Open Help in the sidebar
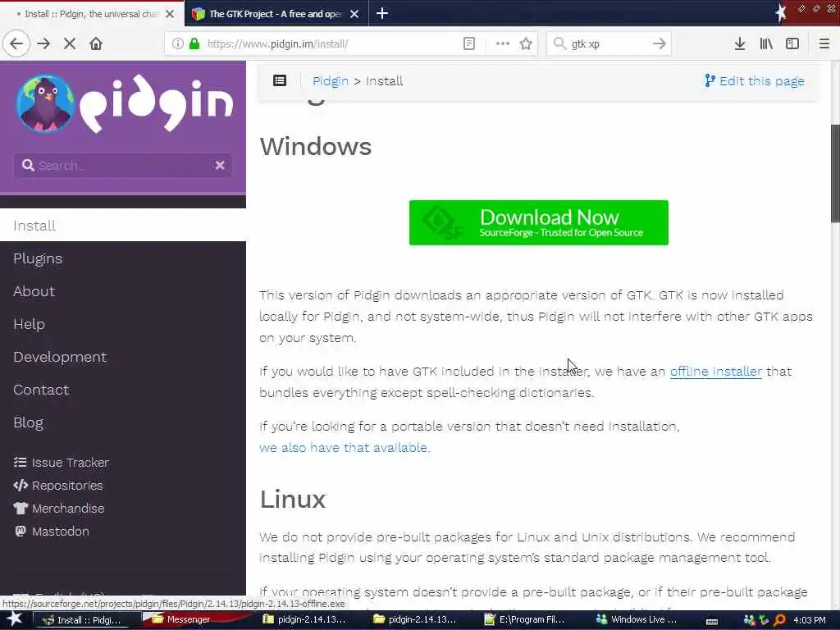The image size is (840, 630). click(x=29, y=324)
